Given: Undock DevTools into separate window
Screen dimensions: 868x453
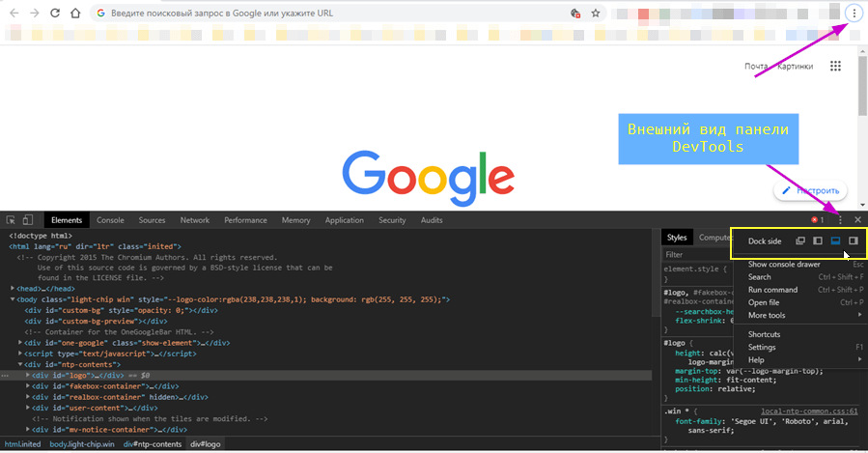Looking at the screenshot, I should (x=800, y=241).
